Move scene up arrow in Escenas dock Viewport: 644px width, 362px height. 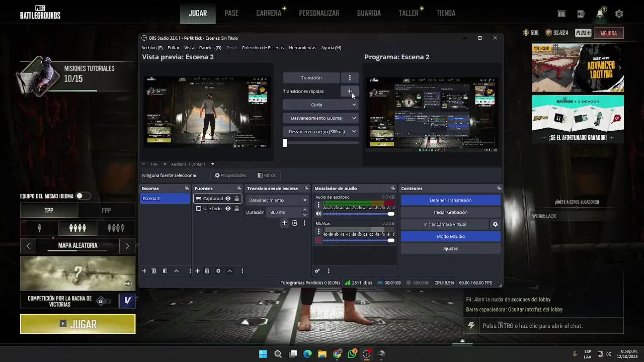[x=176, y=271]
